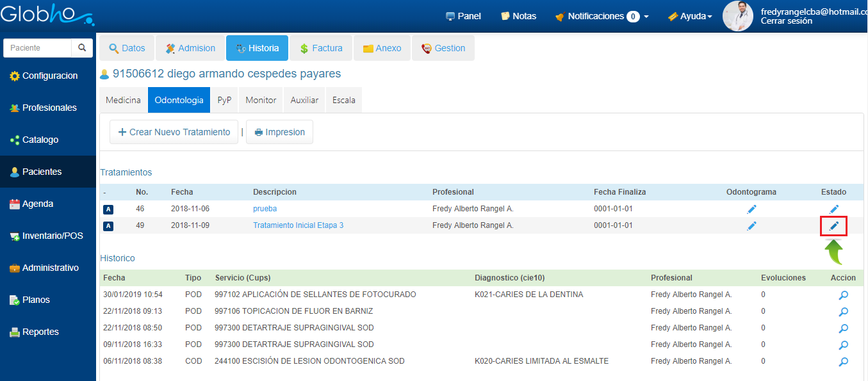This screenshot has height=381, width=868.
Task: Click Cerrar sesión link
Action: coord(786,21)
